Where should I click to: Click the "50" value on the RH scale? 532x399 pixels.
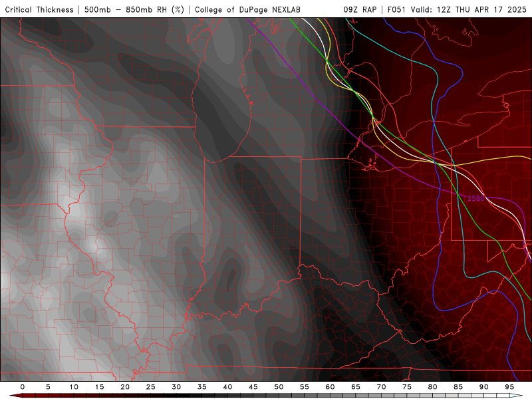pos(279,387)
